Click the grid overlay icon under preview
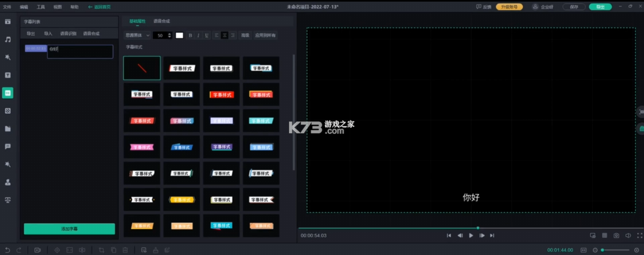 click(x=605, y=235)
